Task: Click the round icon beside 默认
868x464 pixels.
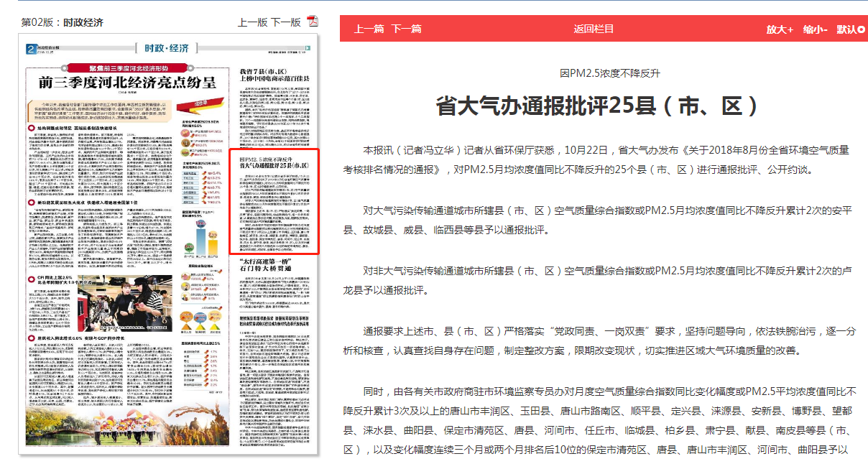Action: (x=862, y=29)
